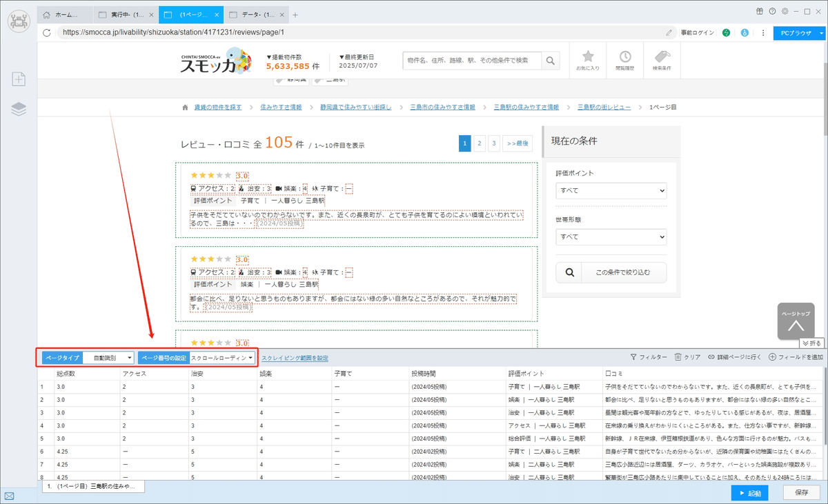Go to review page 3
The width and height of the screenshot is (828, 504).
pos(494,143)
